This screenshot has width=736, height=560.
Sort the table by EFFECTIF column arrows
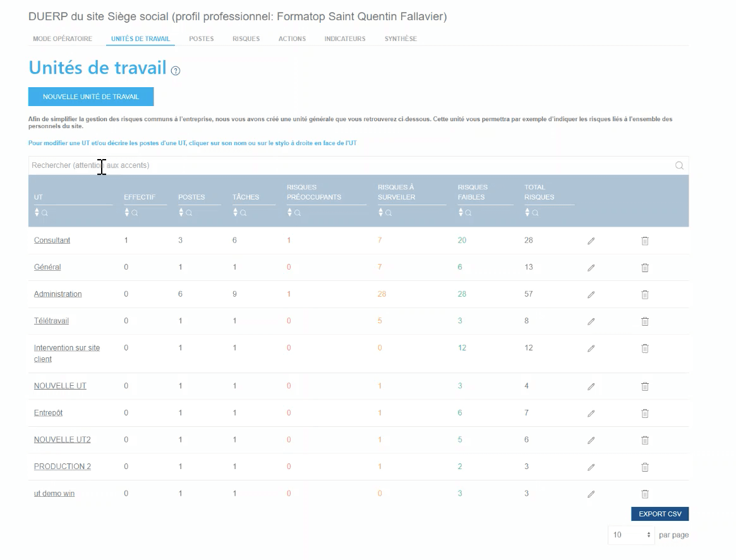click(x=127, y=213)
